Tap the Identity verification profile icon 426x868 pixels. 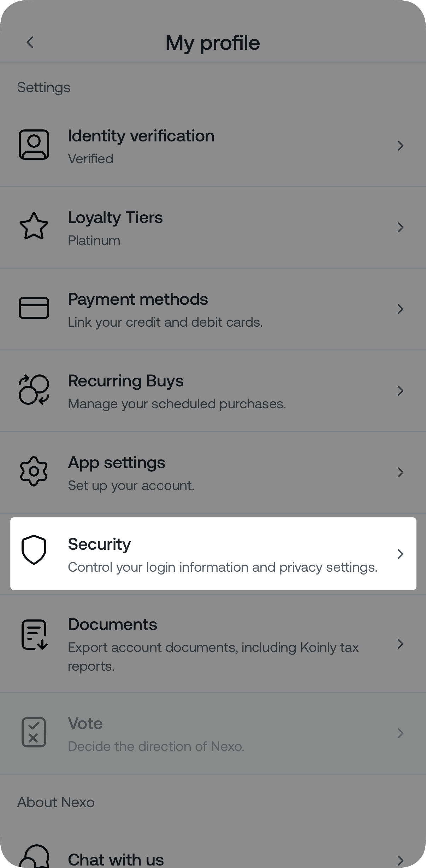click(x=34, y=145)
